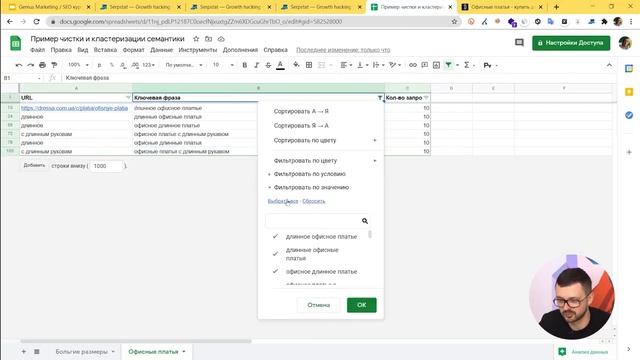Click the URL column filter icon
The image size is (640, 360).
tap(128, 98)
